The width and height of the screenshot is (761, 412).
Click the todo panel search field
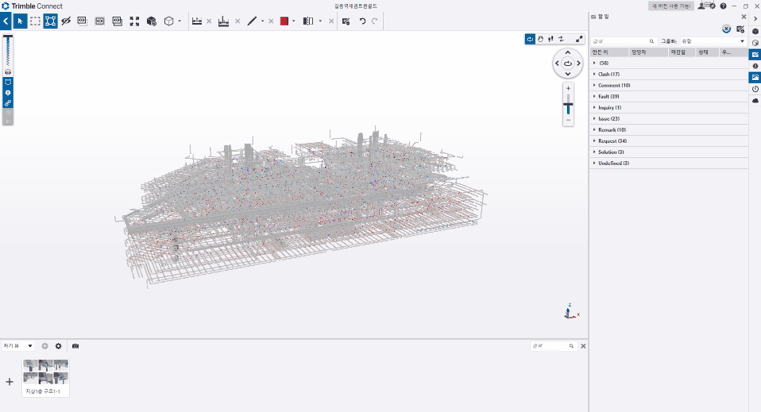(624, 41)
